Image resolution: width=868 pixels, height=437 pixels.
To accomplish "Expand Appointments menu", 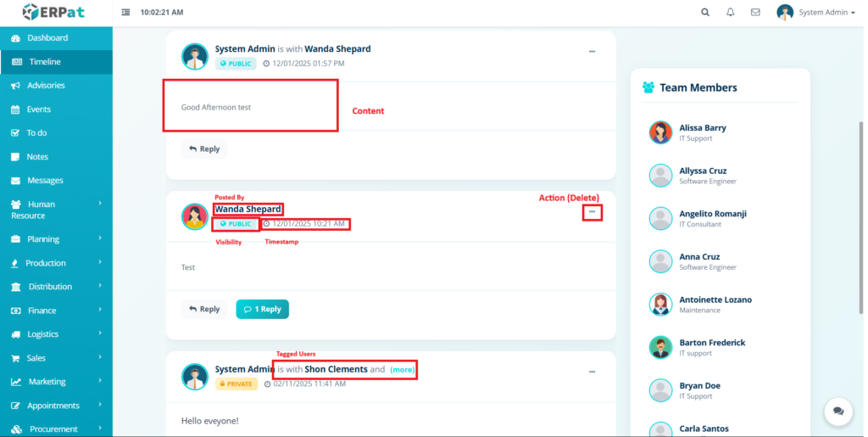I will click(x=56, y=406).
